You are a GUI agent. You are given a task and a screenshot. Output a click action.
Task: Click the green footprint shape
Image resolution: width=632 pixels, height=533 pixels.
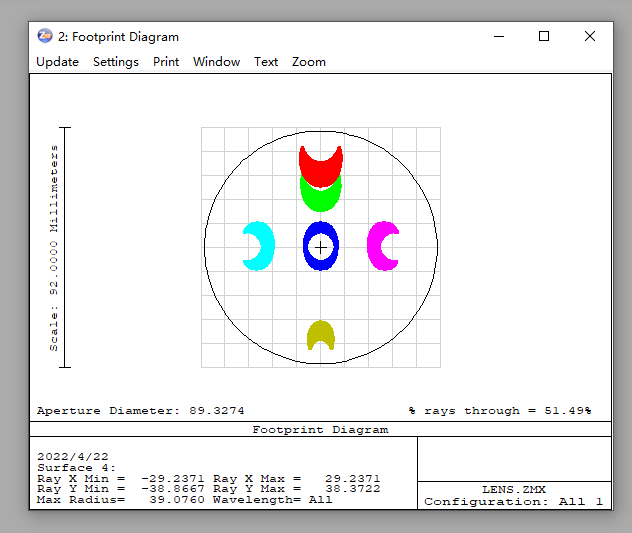click(x=321, y=200)
